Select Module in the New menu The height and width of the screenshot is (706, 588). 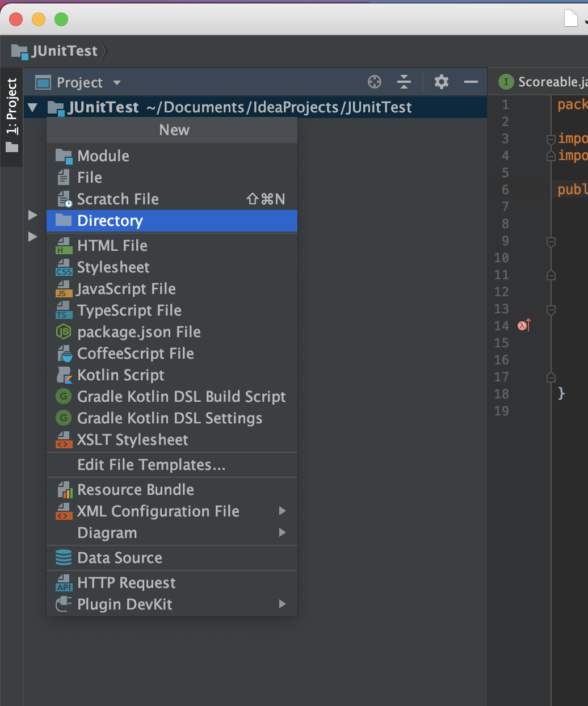point(171,156)
